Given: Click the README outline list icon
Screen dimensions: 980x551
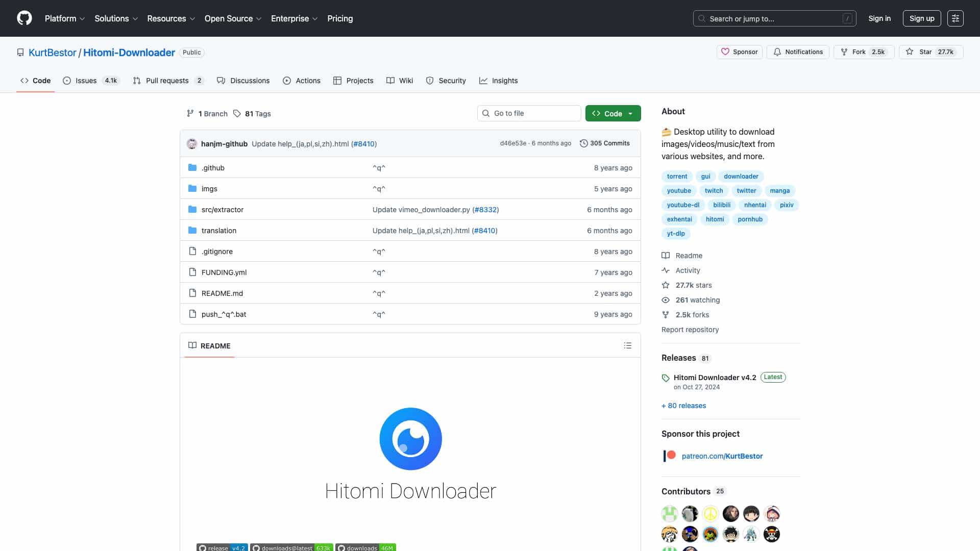Looking at the screenshot, I should point(627,345).
